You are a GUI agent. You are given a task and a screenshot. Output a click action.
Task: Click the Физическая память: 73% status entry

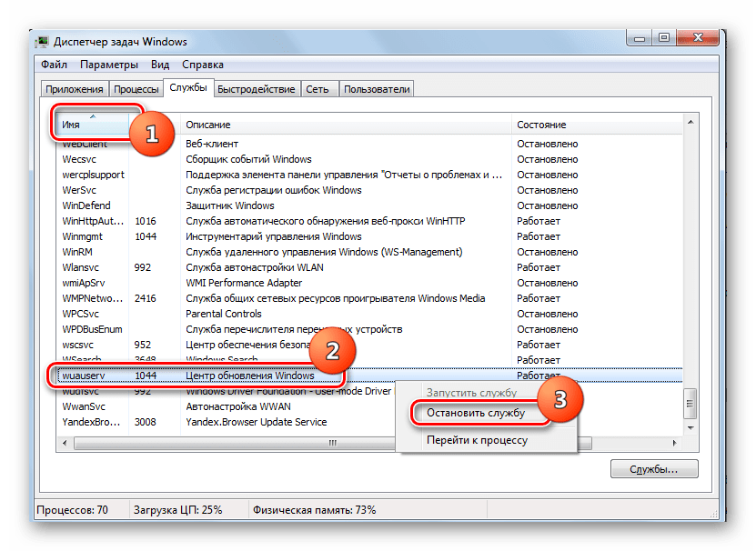click(315, 509)
